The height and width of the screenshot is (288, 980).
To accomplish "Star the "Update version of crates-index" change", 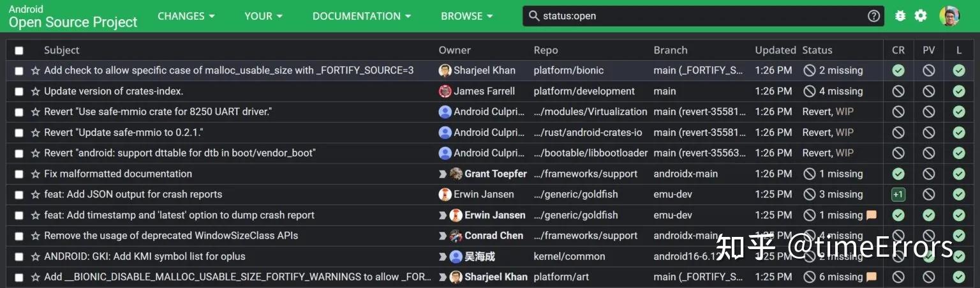I will tap(36, 91).
